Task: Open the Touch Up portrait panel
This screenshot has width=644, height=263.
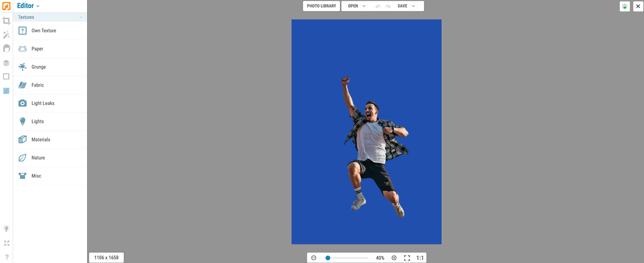Action: point(6,48)
